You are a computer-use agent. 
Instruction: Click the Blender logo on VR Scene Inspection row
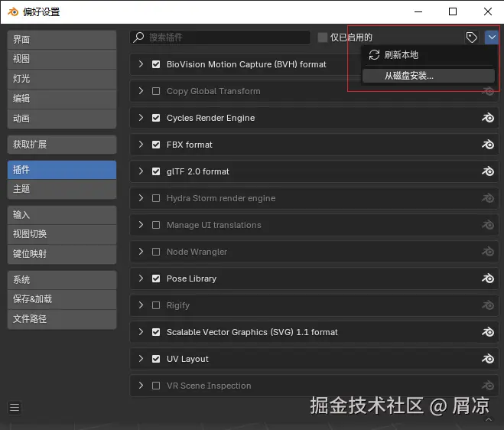tap(488, 385)
